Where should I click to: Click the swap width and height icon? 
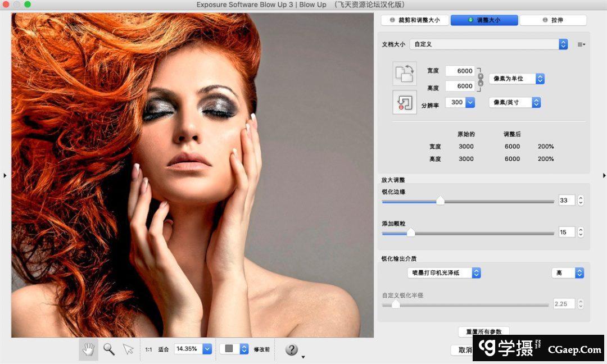click(404, 74)
